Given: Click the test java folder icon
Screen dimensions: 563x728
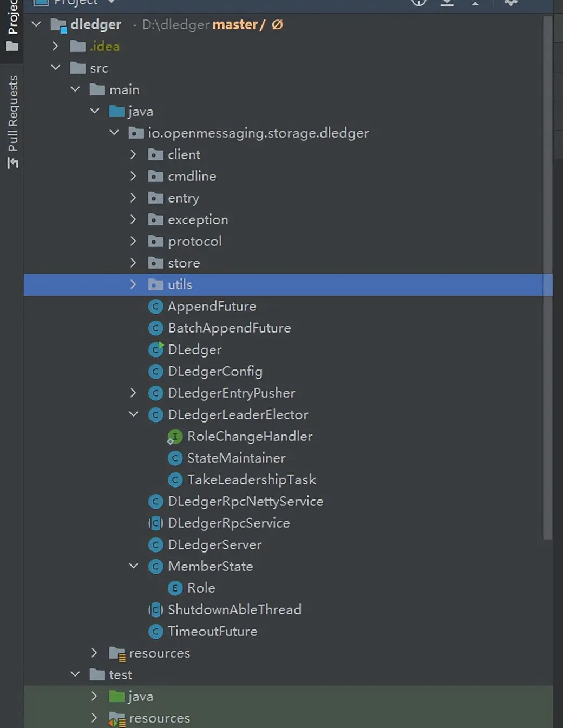Looking at the screenshot, I should click(116, 697).
